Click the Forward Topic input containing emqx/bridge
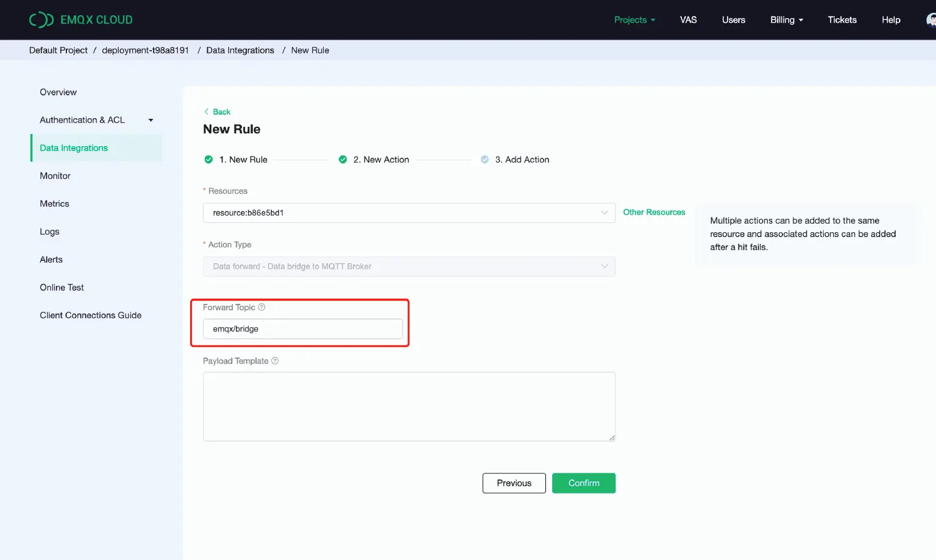The height and width of the screenshot is (560, 936). (x=302, y=328)
